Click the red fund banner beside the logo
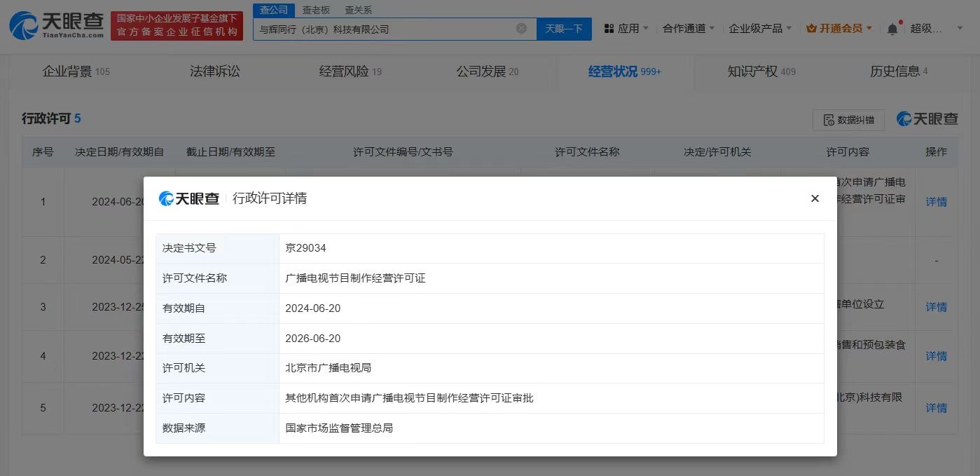This screenshot has width=980, height=476. [177, 26]
